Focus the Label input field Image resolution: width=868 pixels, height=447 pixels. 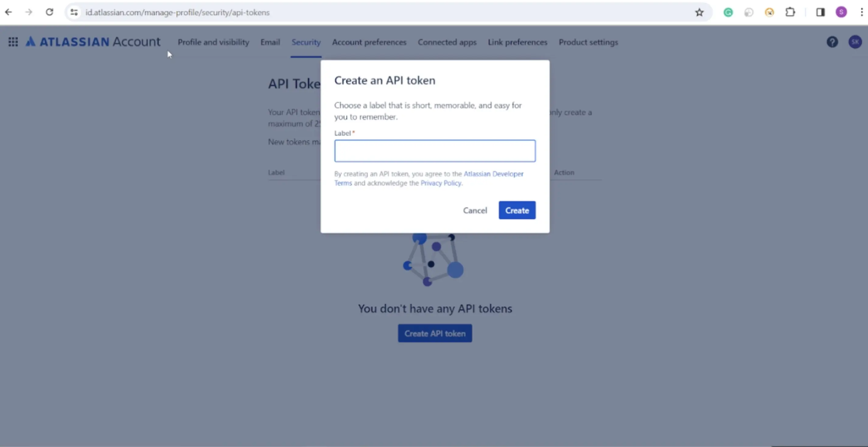435,151
